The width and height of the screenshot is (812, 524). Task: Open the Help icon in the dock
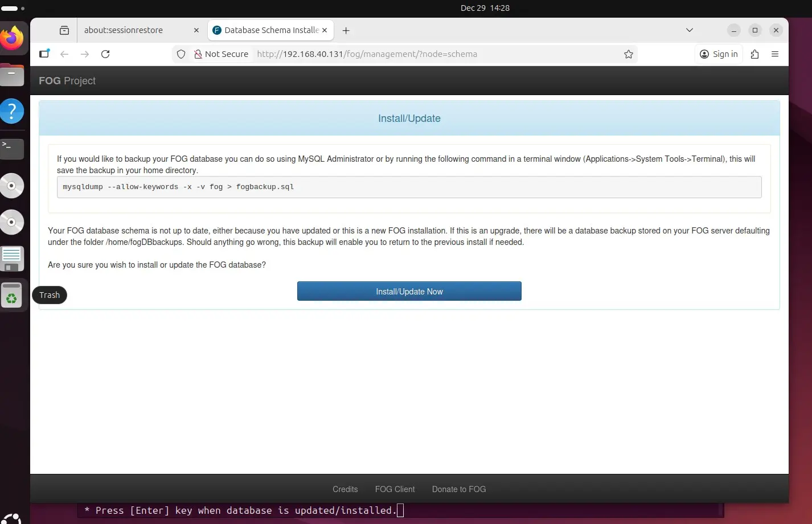coord(12,111)
